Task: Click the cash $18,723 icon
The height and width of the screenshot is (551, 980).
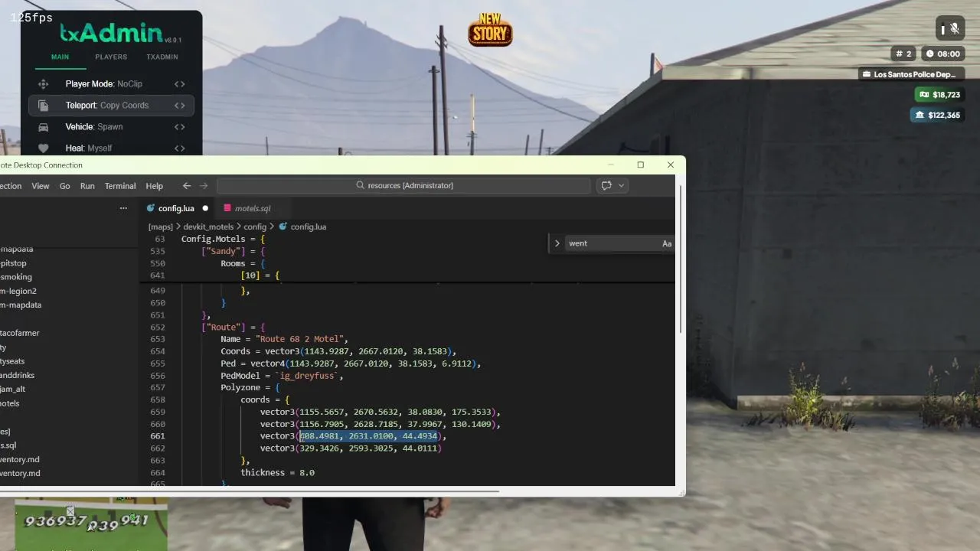Action: 924,95
